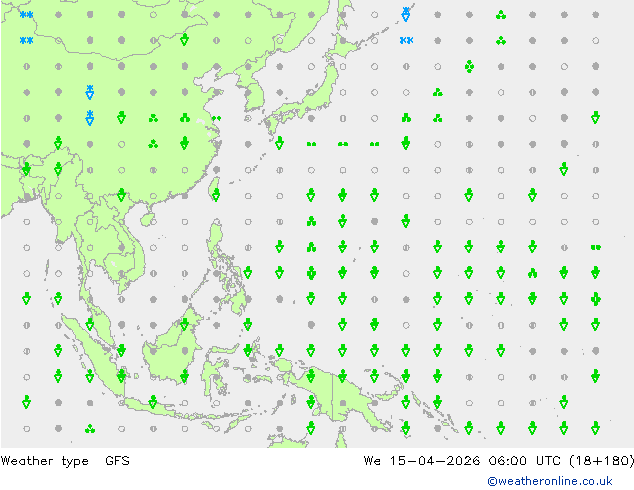Viewport: 634px width, 490px height.
Task: Select the "GFS" model label
Action: click(x=117, y=460)
